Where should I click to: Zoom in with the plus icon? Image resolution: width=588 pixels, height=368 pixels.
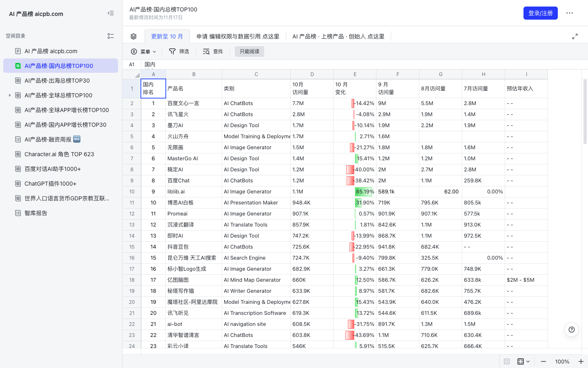pyautogui.click(x=581, y=361)
